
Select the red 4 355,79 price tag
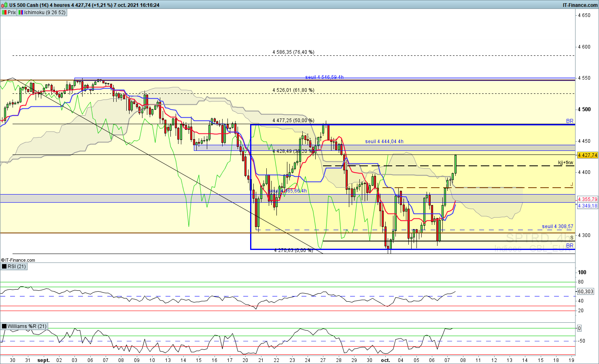click(x=587, y=199)
